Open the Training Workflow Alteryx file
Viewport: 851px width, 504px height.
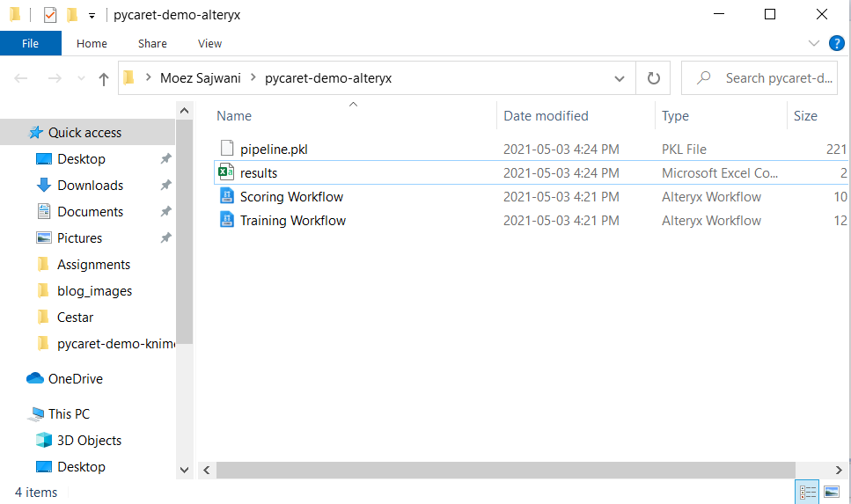pyautogui.click(x=292, y=221)
